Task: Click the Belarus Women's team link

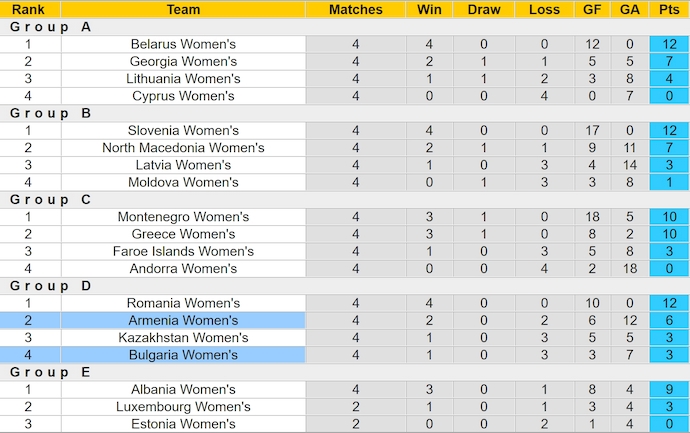Action: [x=183, y=44]
